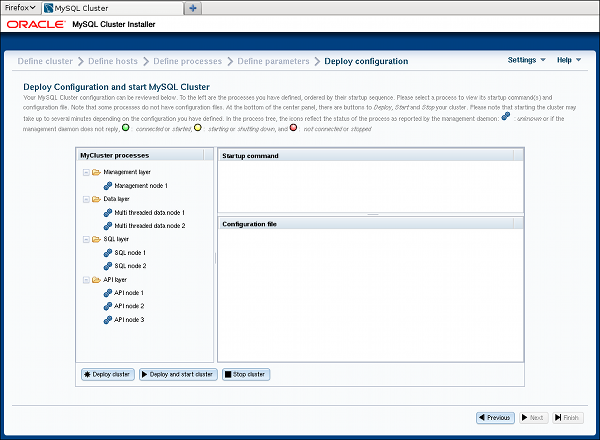The height and width of the screenshot is (440, 600).
Task: Collapse the Management layer tree node
Action: coord(85,172)
